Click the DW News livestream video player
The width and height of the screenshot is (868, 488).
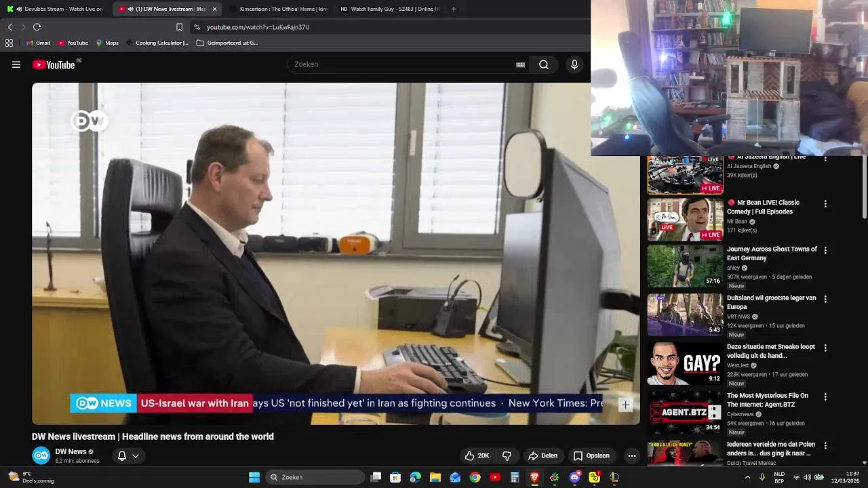click(x=336, y=253)
